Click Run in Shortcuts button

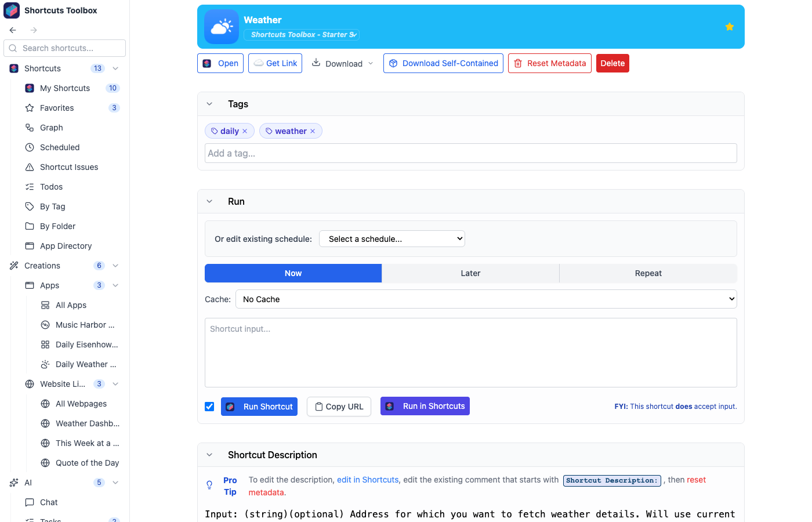(x=425, y=406)
